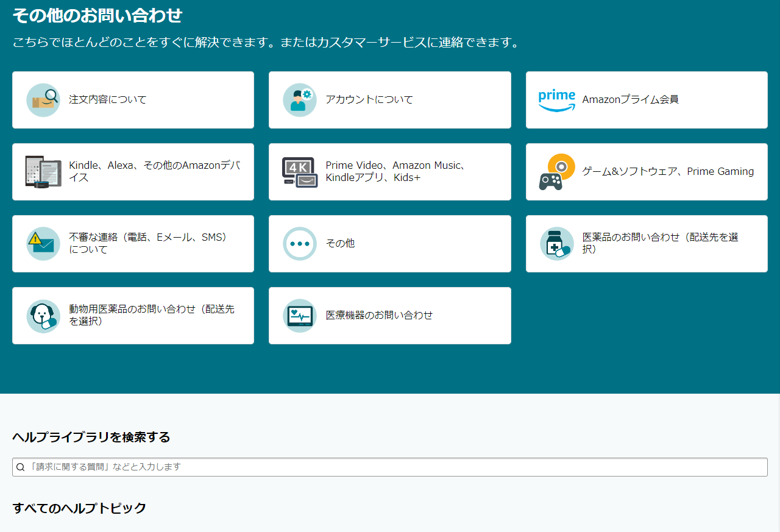Select the その他 card
The height and width of the screenshot is (532, 780).
point(390,244)
